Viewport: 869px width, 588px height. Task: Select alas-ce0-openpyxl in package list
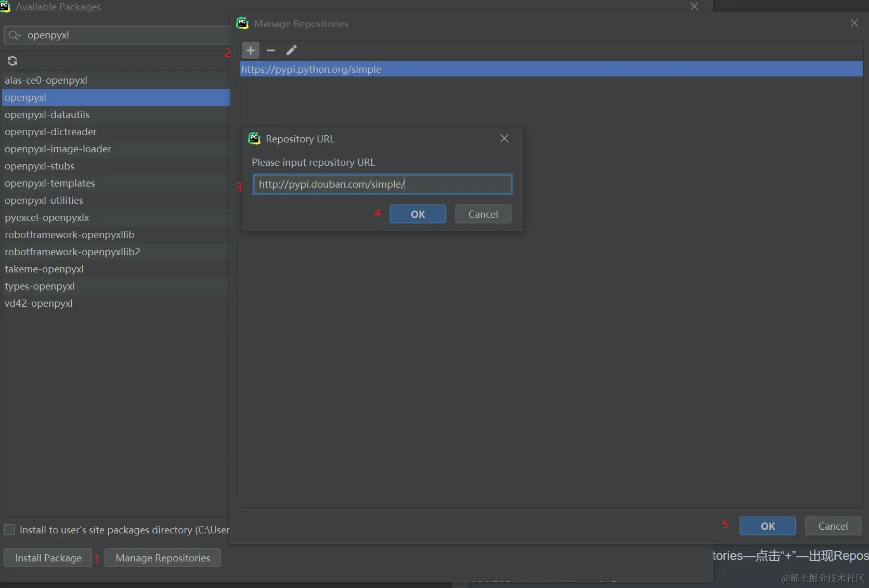(x=116, y=80)
